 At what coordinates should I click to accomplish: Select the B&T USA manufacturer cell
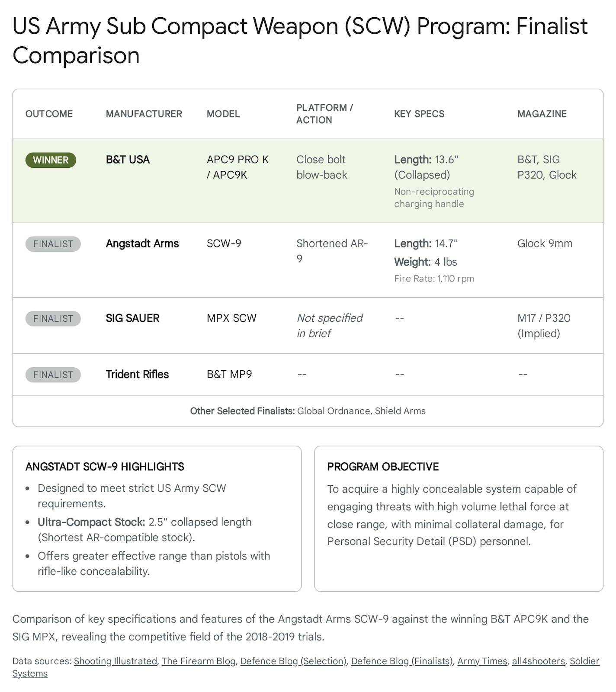[x=128, y=160]
